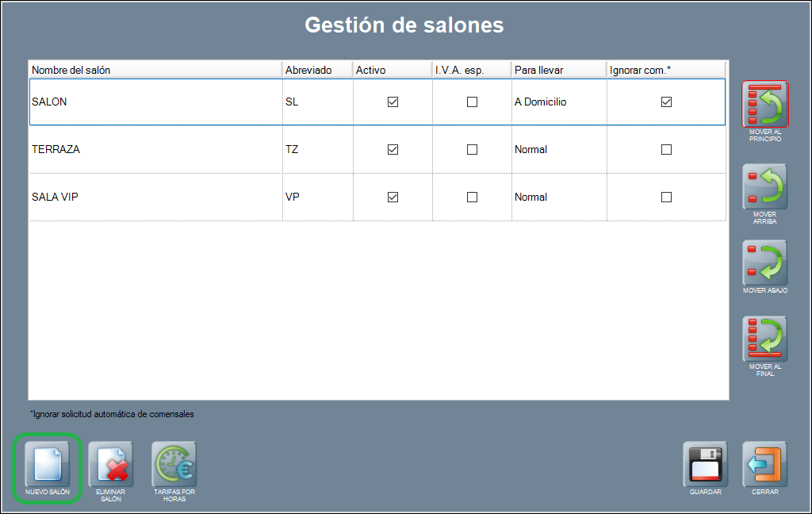Screen dimensions: 812x514
Task: Click the 'Abreviado' column header
Action: pyautogui.click(x=317, y=70)
